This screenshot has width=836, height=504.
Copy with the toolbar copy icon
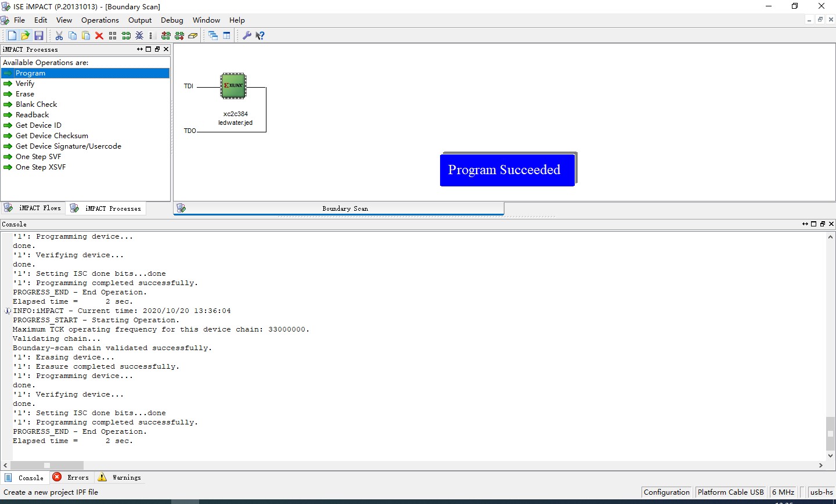(x=73, y=35)
